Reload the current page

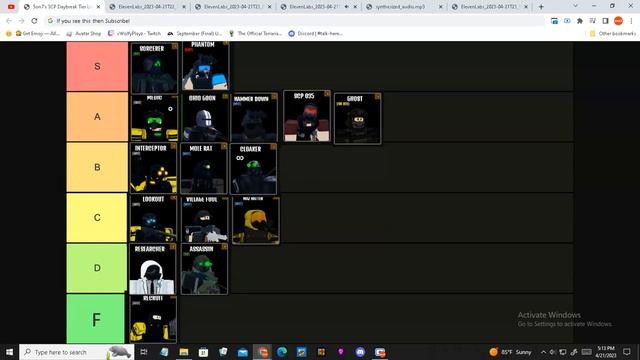click(34, 21)
